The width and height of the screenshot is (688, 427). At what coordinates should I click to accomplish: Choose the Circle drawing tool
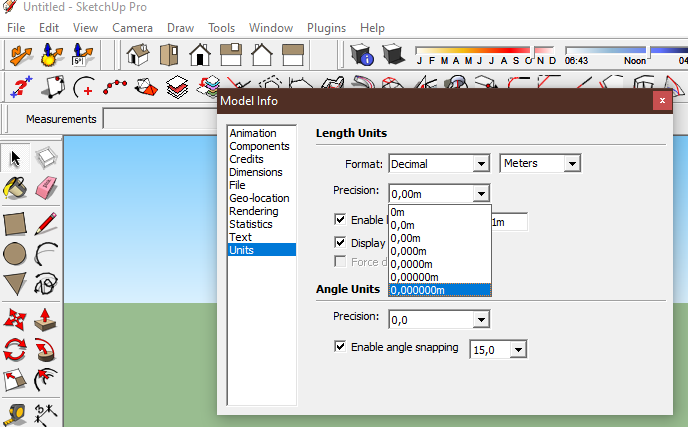tap(15, 254)
